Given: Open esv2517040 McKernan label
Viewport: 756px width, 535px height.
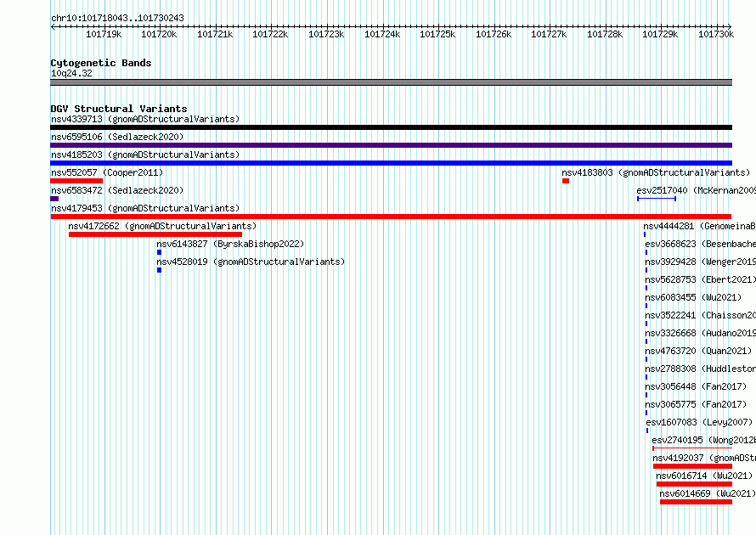Looking at the screenshot, I should [x=697, y=190].
